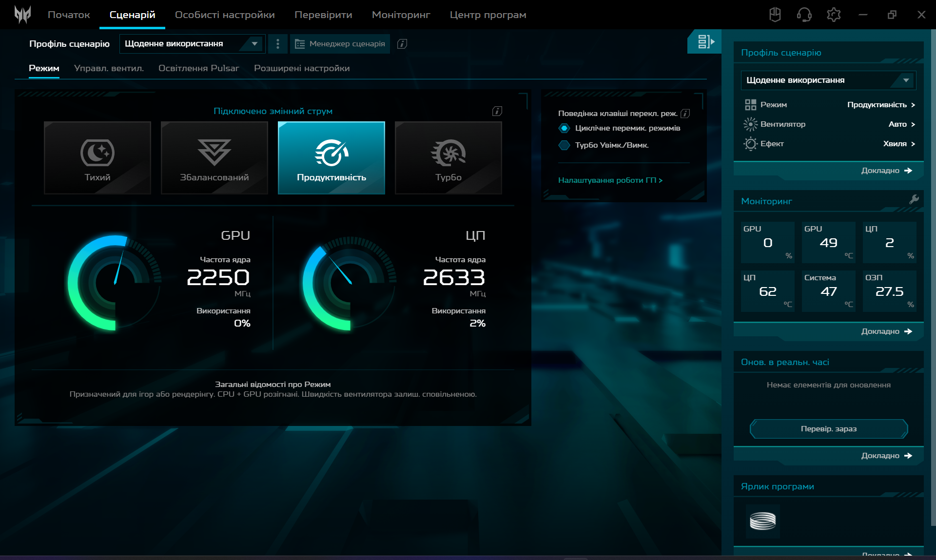936x560 pixels.
Task: Click info icon beside Менеджер сценарія
Action: pyautogui.click(x=402, y=44)
